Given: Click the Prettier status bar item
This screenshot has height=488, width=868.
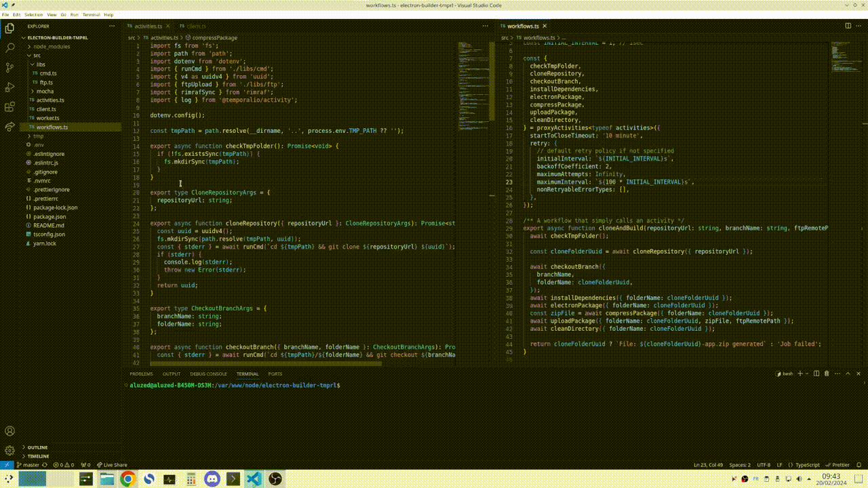Looking at the screenshot, I should coord(837,465).
